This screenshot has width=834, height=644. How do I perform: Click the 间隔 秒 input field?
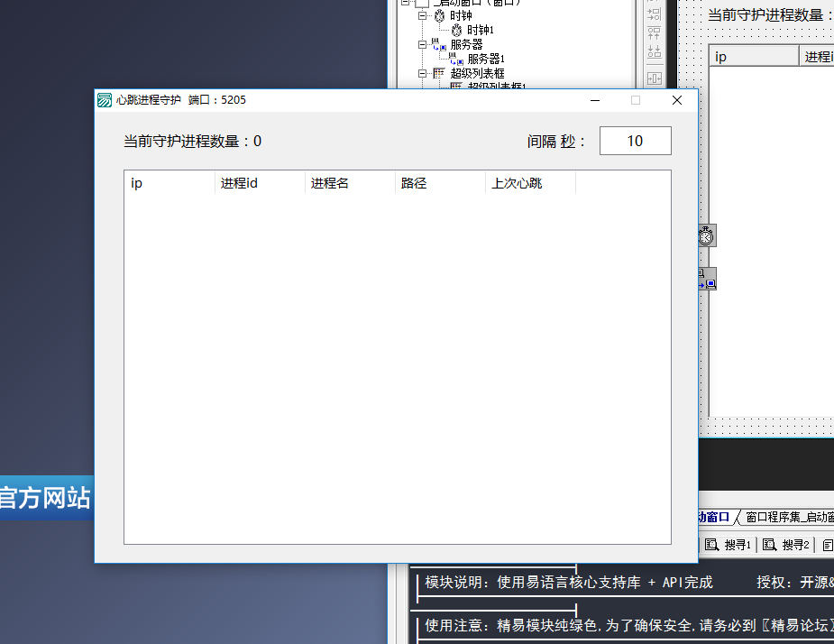tap(635, 141)
